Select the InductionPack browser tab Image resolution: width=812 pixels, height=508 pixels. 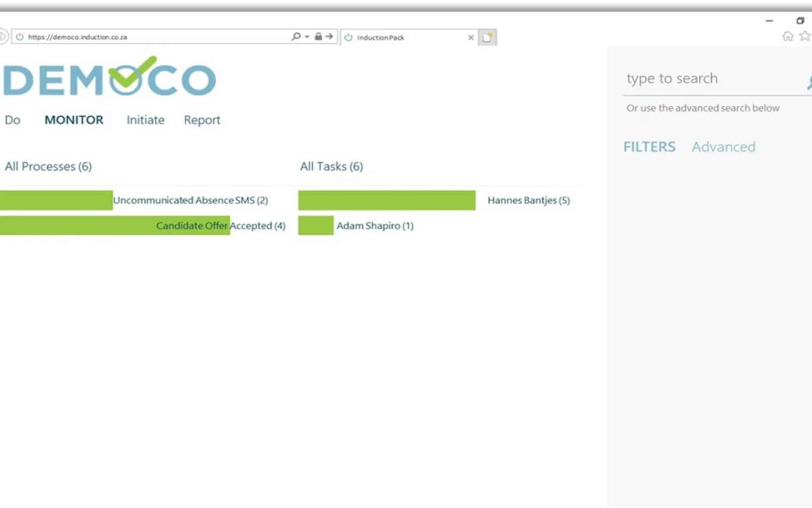tap(409, 37)
